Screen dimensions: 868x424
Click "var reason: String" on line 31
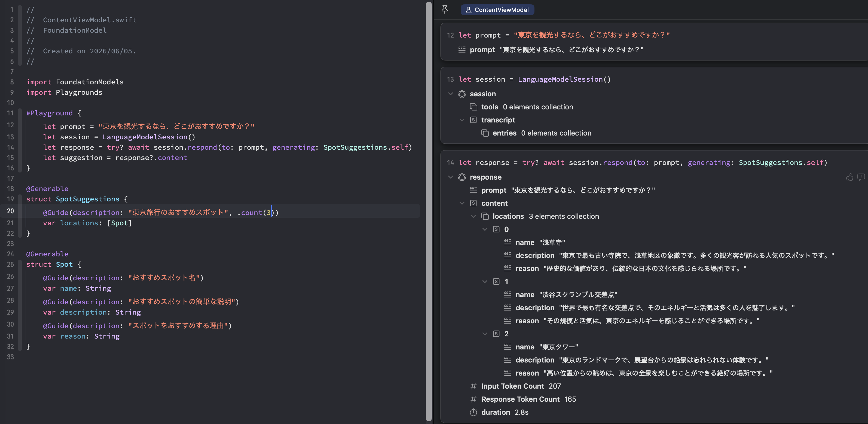click(81, 336)
